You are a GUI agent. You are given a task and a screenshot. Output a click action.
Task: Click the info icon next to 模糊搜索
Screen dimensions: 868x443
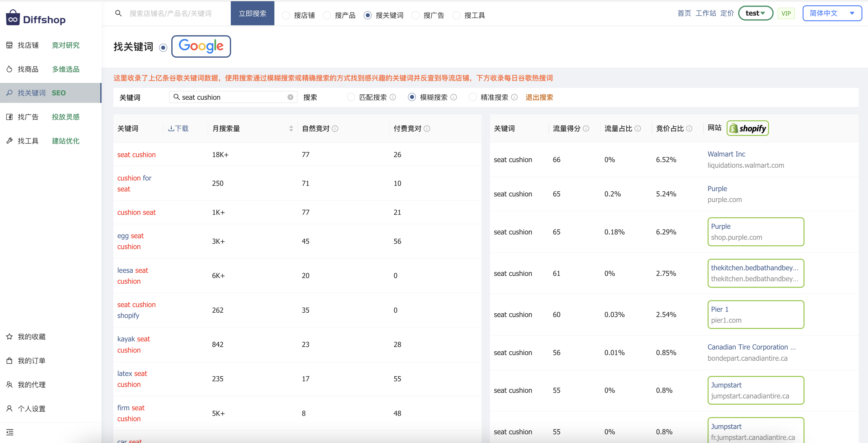pyautogui.click(x=453, y=97)
